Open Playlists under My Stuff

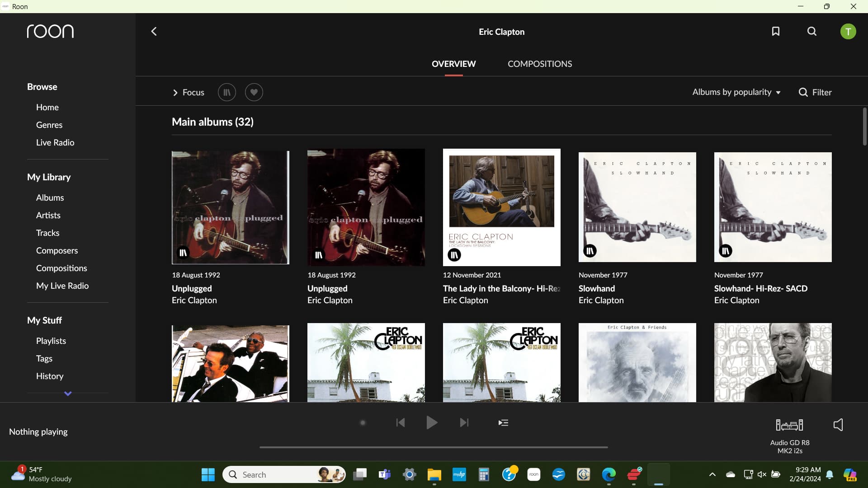(x=51, y=341)
